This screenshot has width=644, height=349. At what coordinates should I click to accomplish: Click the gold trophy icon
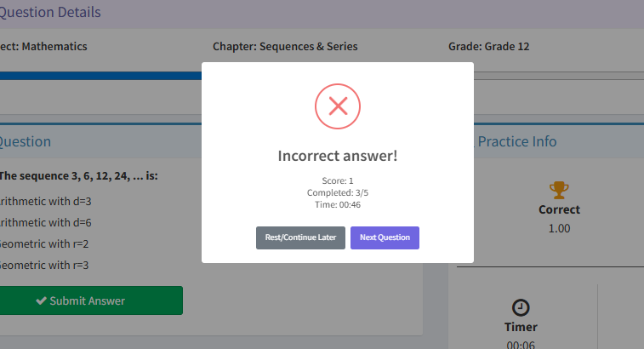pyautogui.click(x=558, y=190)
